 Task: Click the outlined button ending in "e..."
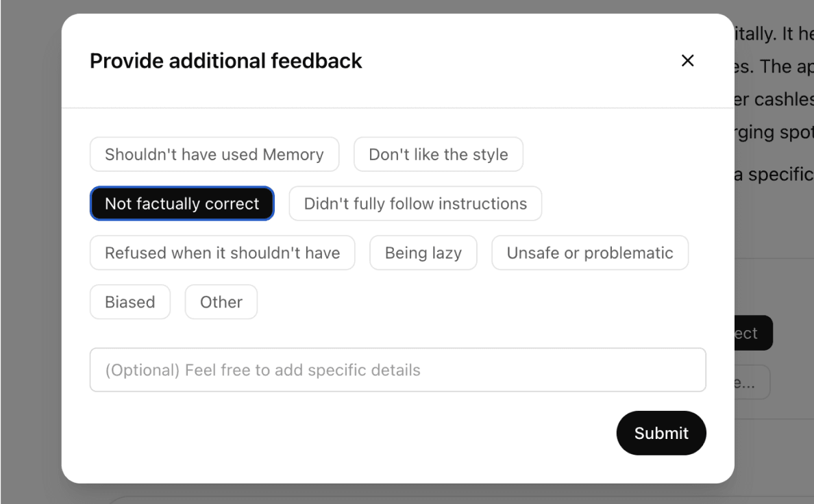(752, 382)
